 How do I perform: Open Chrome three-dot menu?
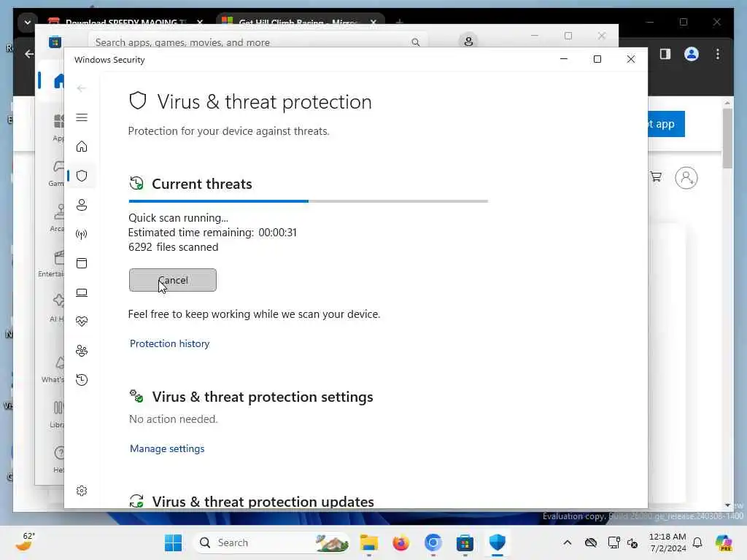click(x=718, y=54)
